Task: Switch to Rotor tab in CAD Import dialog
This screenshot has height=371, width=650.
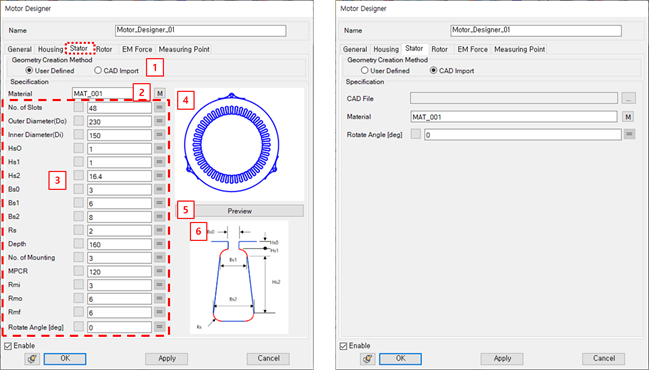Action: click(x=439, y=49)
